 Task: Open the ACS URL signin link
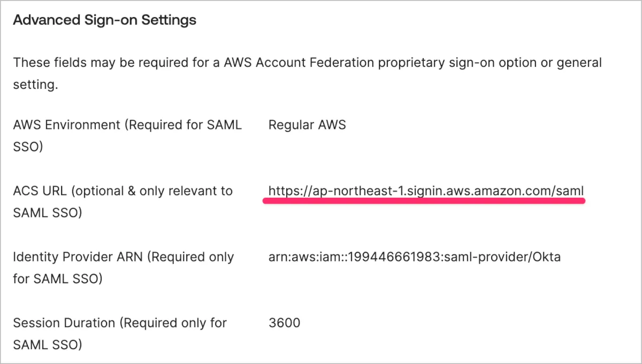[x=426, y=191]
